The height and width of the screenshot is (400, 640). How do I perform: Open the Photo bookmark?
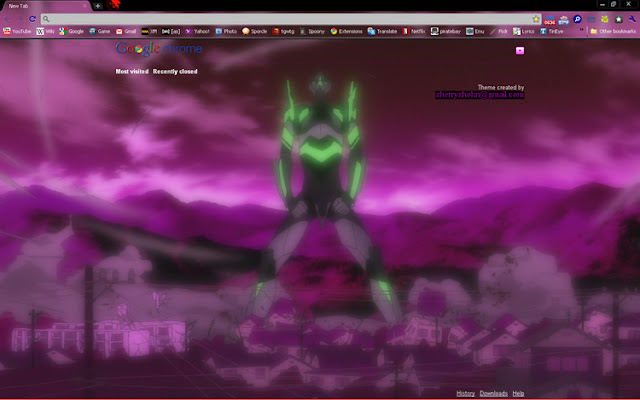click(x=226, y=31)
